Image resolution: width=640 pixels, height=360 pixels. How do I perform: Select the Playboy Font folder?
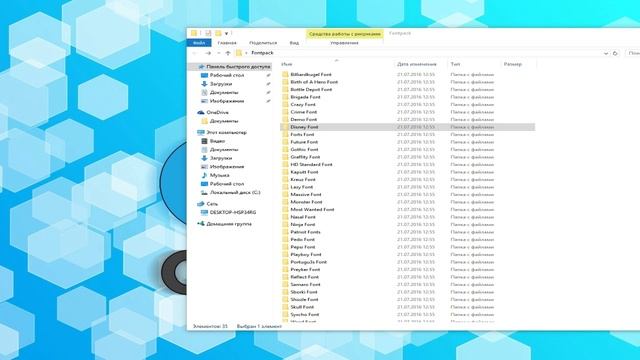point(306,254)
